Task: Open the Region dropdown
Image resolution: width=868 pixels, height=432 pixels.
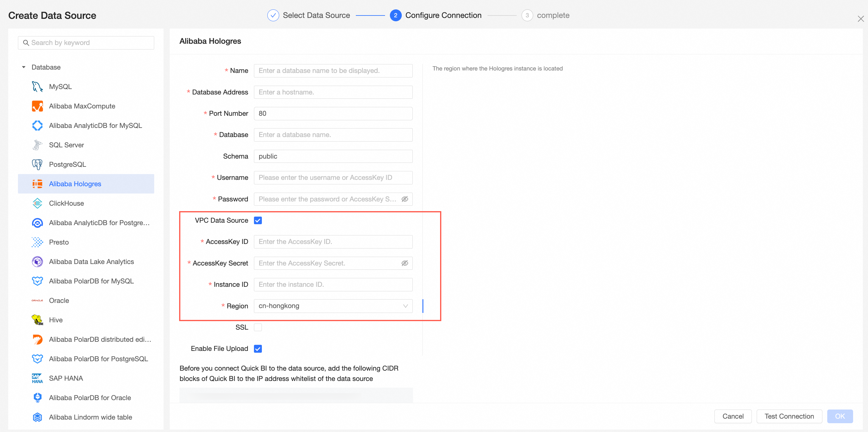Action: 333,306
